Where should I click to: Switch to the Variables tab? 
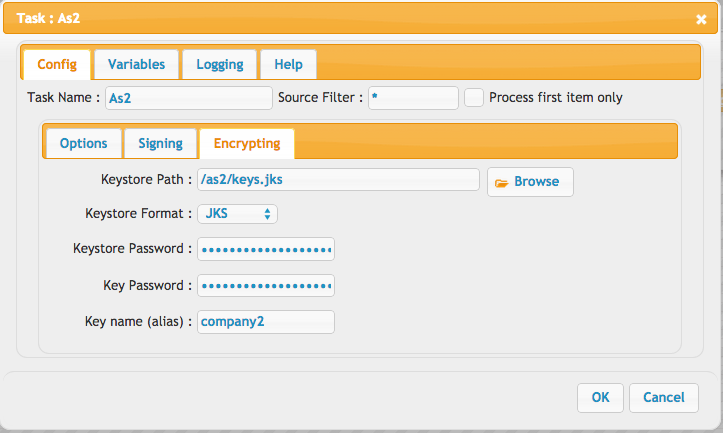(136, 65)
